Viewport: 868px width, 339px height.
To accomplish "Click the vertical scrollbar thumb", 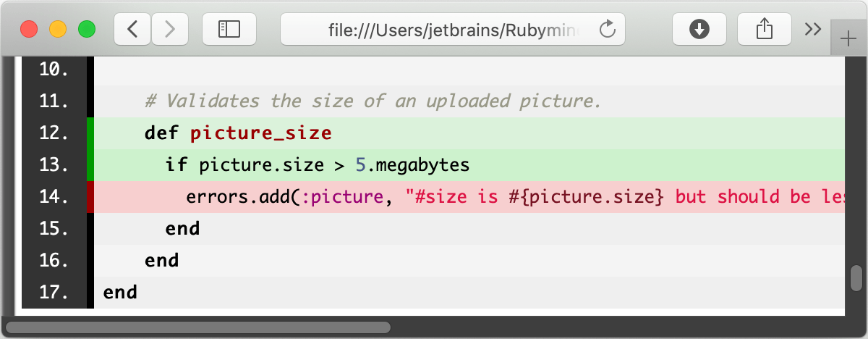I will [x=856, y=277].
